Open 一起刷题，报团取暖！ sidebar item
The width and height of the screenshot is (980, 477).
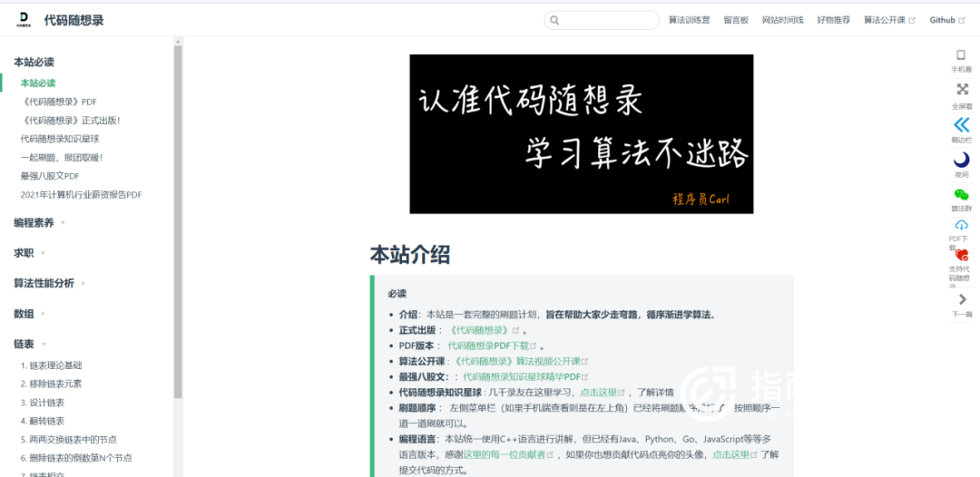(x=62, y=157)
